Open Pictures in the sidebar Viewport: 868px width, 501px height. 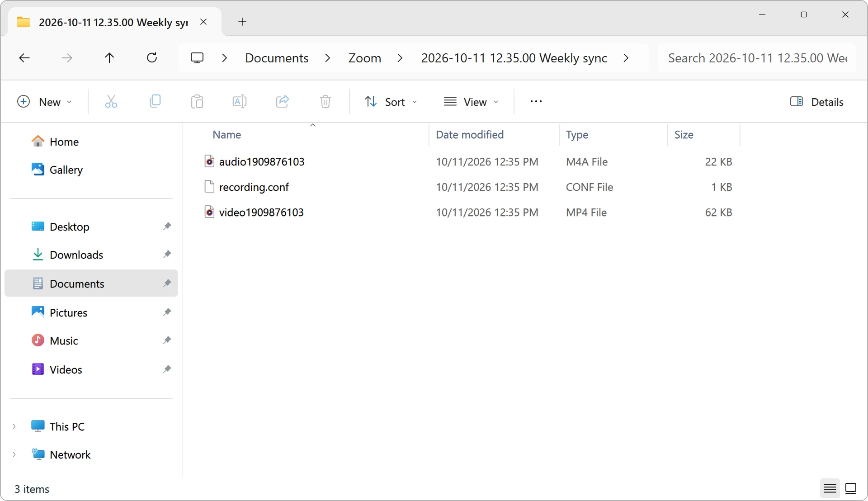tap(91, 312)
